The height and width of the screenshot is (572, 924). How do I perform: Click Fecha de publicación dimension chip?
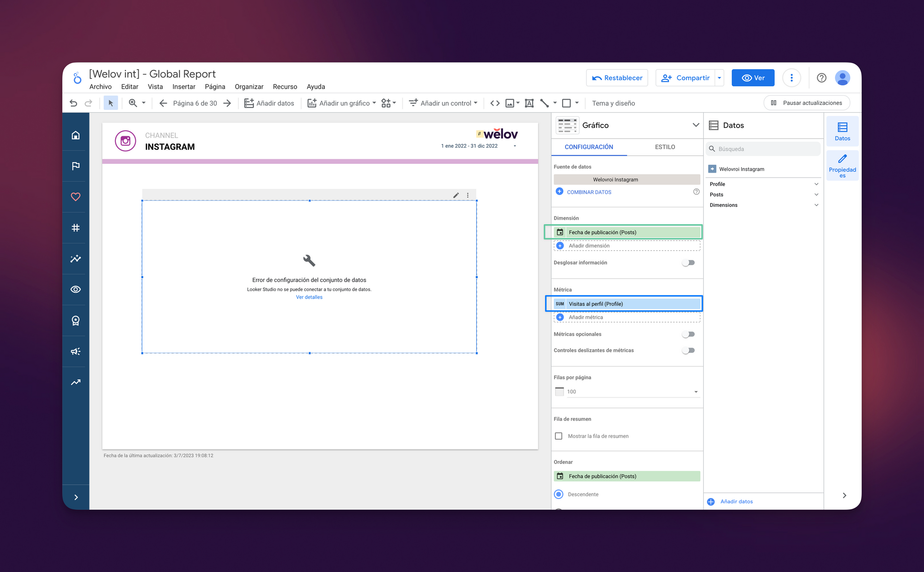pyautogui.click(x=627, y=232)
